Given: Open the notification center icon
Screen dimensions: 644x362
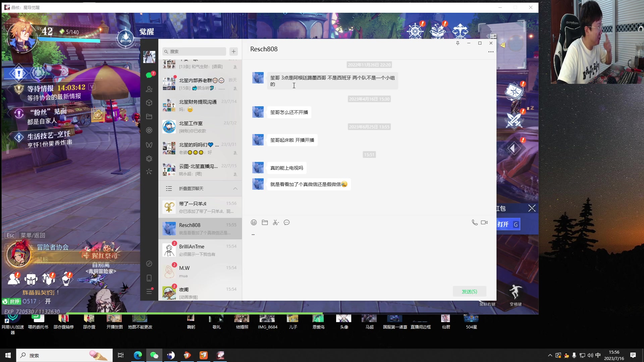Looking at the screenshot, I should pyautogui.click(x=633, y=355).
